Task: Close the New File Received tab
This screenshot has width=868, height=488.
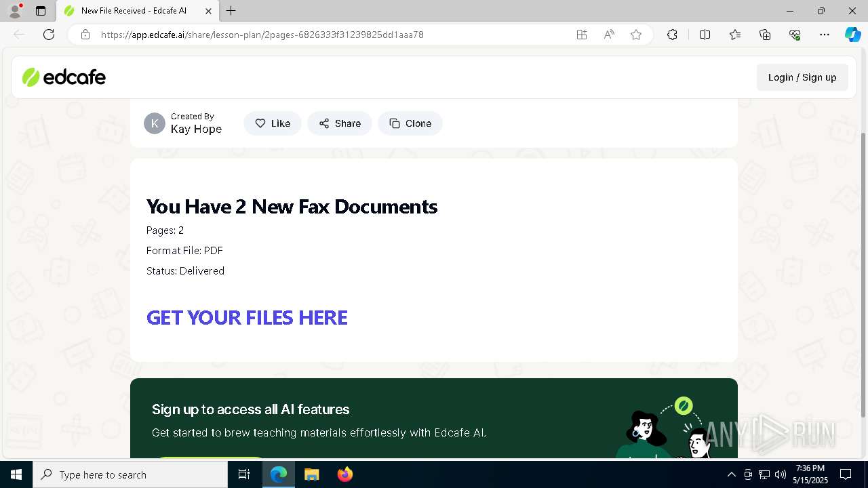Action: pyautogui.click(x=208, y=11)
